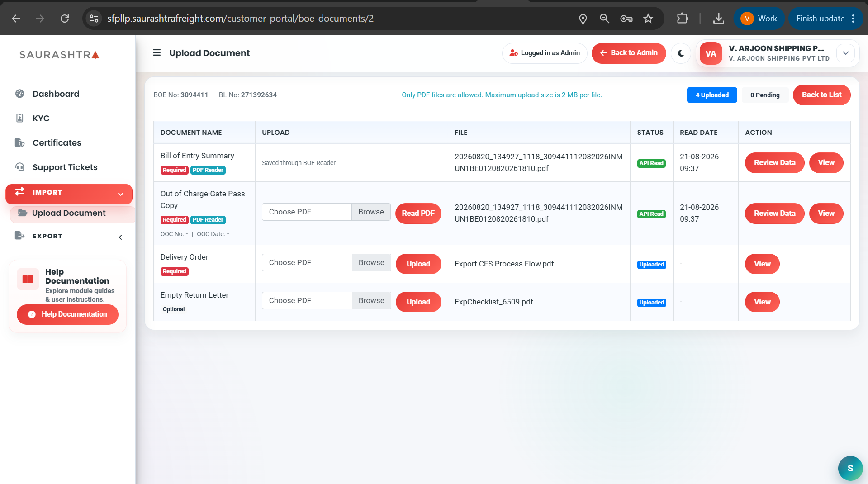Click the Help Documentation book icon

[28, 279]
